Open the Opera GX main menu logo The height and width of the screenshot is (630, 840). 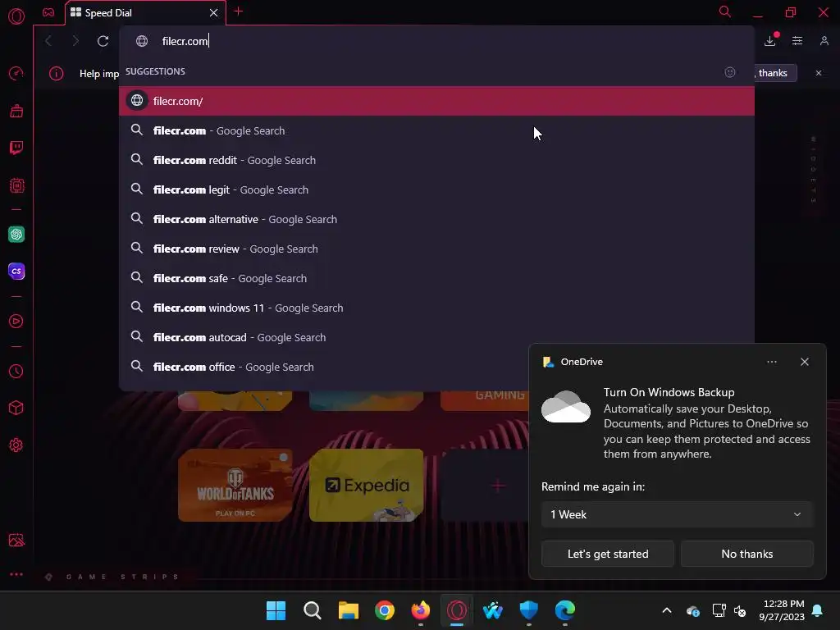[16, 16]
